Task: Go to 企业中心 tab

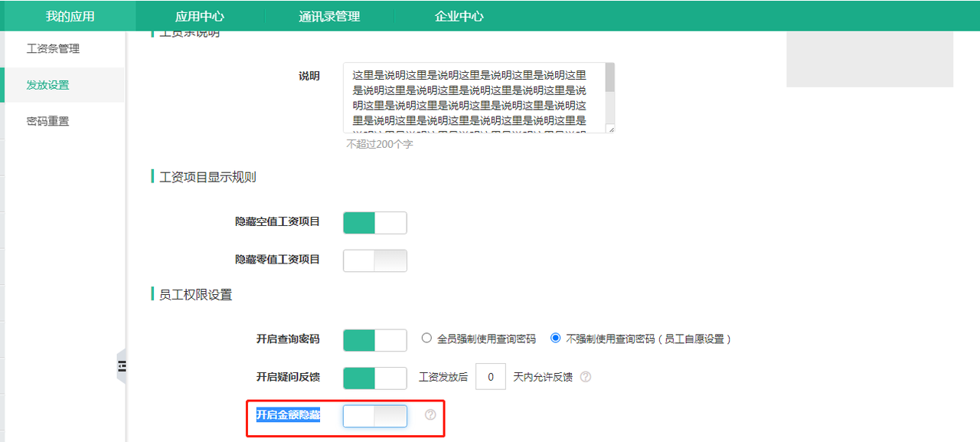Action: [x=459, y=16]
